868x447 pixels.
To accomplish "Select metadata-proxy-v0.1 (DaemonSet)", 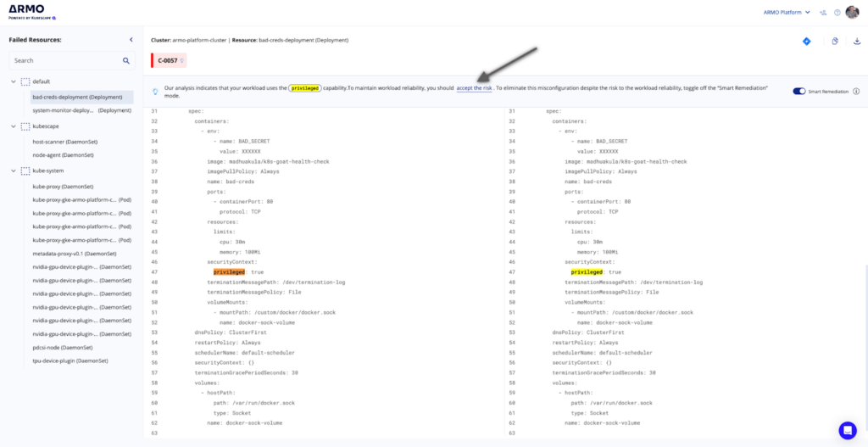I will click(x=75, y=254).
